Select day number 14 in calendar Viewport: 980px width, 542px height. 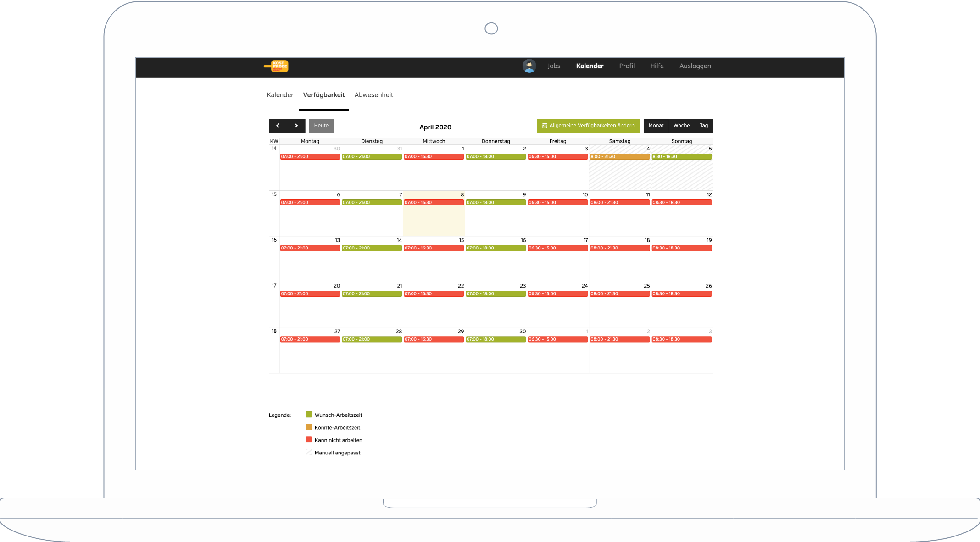pyautogui.click(x=399, y=240)
